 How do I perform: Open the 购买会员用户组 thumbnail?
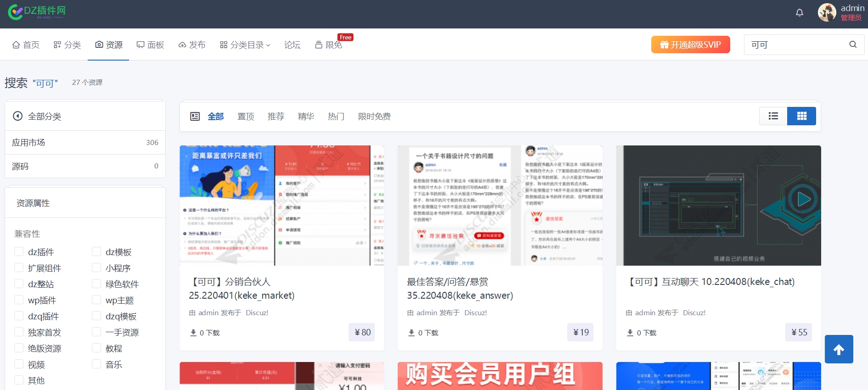pyautogui.click(x=500, y=376)
